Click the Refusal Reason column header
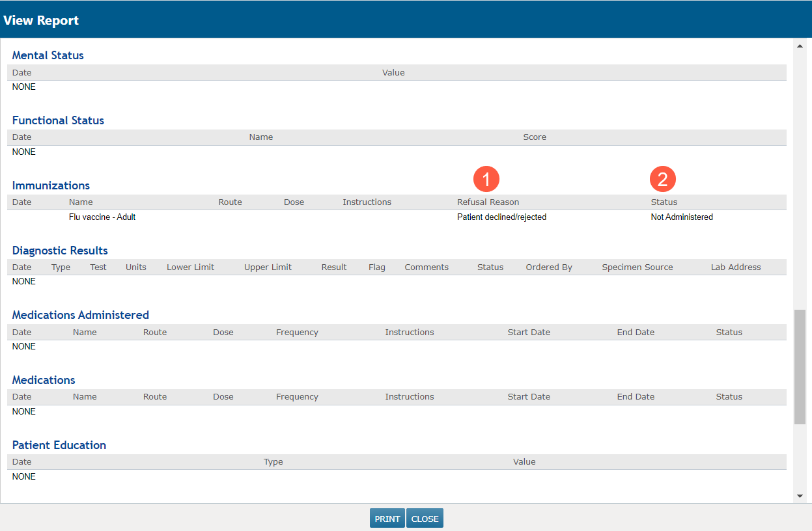Image resolution: width=812 pixels, height=531 pixels. point(488,202)
